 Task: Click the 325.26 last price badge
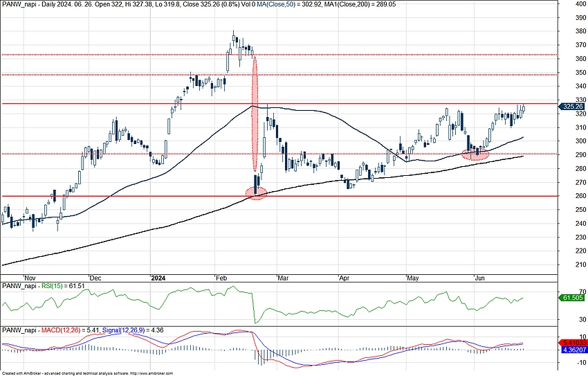pyautogui.click(x=573, y=107)
